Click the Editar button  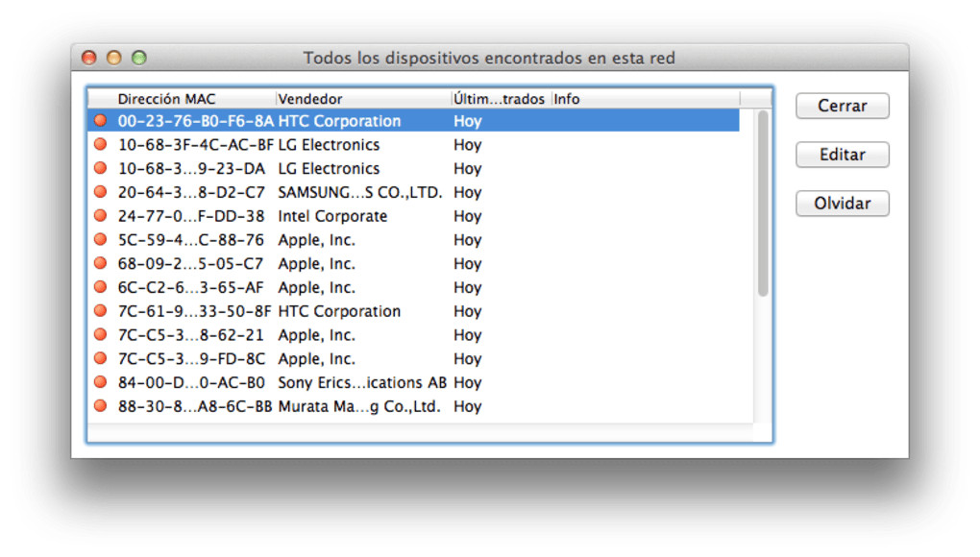coord(842,155)
